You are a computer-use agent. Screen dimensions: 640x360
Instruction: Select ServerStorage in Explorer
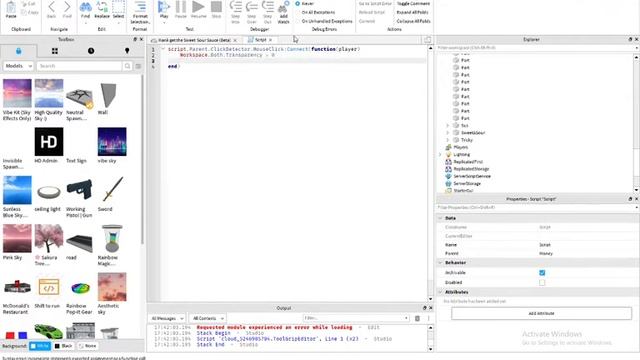click(467, 184)
